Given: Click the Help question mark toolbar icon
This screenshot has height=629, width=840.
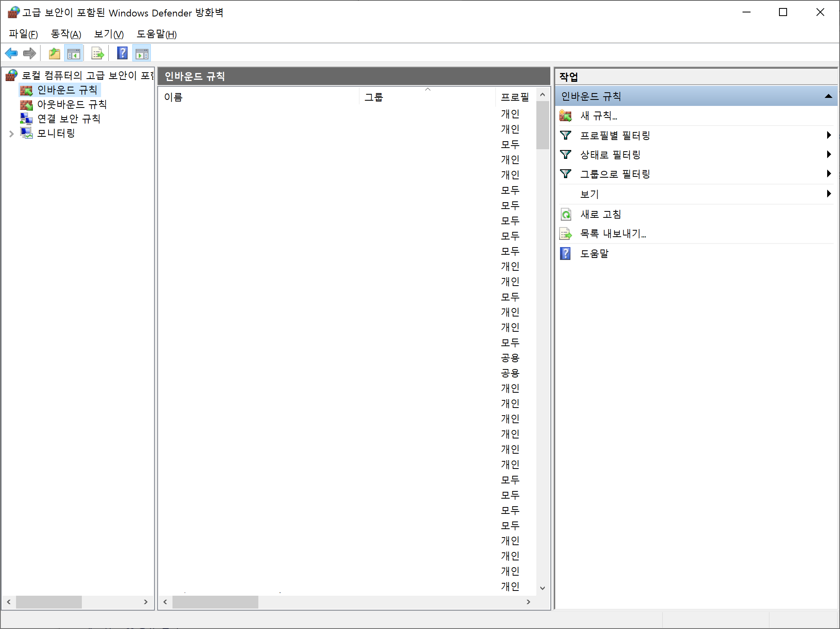Looking at the screenshot, I should click(122, 53).
